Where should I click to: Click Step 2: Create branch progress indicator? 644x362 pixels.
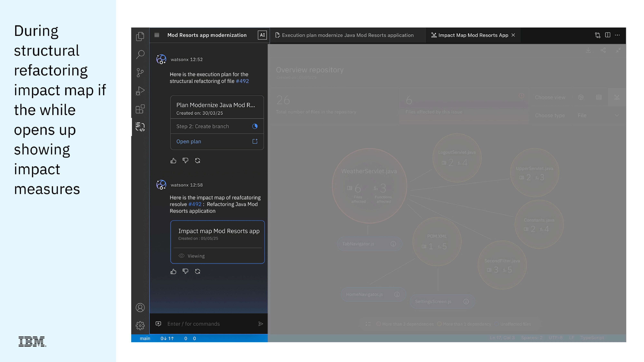tap(255, 126)
